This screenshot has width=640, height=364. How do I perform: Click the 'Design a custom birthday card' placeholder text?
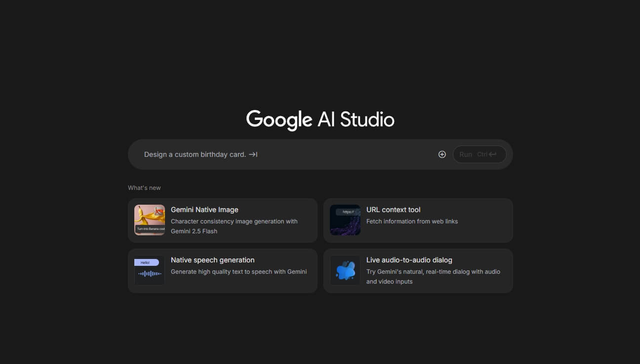tap(195, 154)
